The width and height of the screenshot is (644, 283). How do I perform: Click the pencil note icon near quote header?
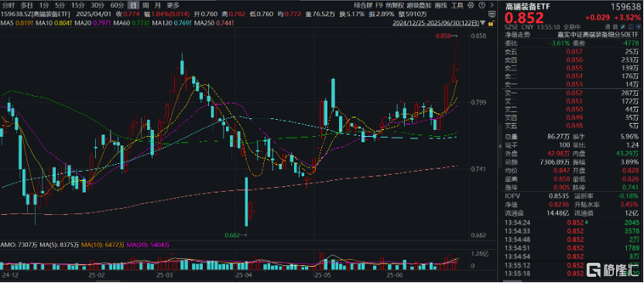tap(623, 26)
